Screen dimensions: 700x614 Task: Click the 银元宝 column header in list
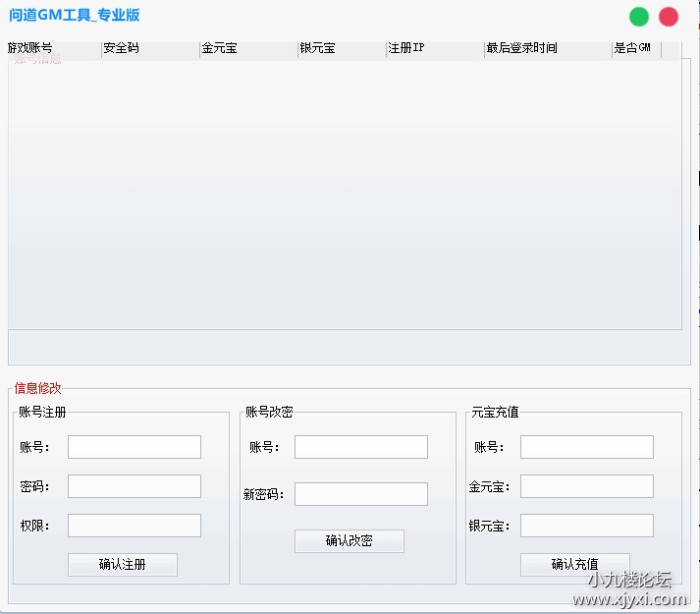pos(342,48)
